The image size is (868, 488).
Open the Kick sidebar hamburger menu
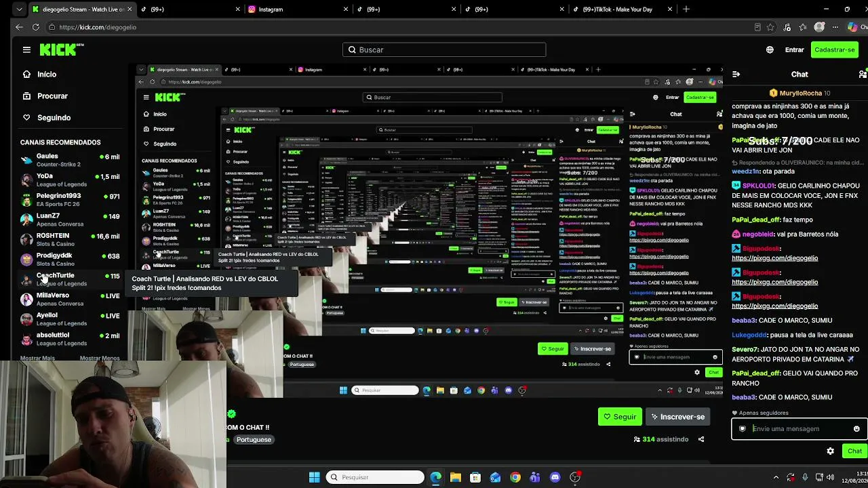click(26, 49)
